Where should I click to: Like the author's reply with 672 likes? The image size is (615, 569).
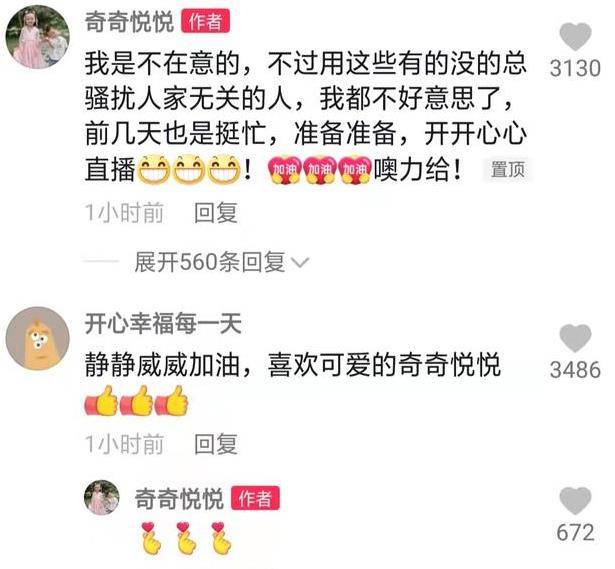coord(575,501)
